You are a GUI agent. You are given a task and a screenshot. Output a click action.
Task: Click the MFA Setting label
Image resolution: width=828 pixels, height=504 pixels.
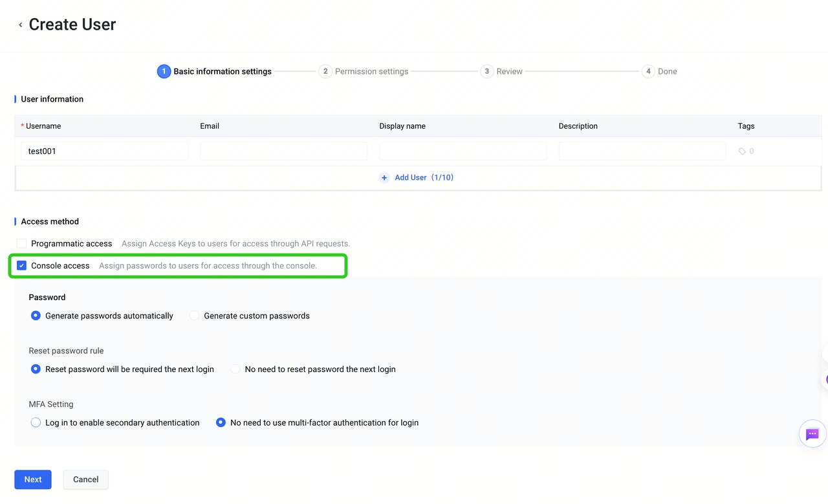tap(51, 404)
